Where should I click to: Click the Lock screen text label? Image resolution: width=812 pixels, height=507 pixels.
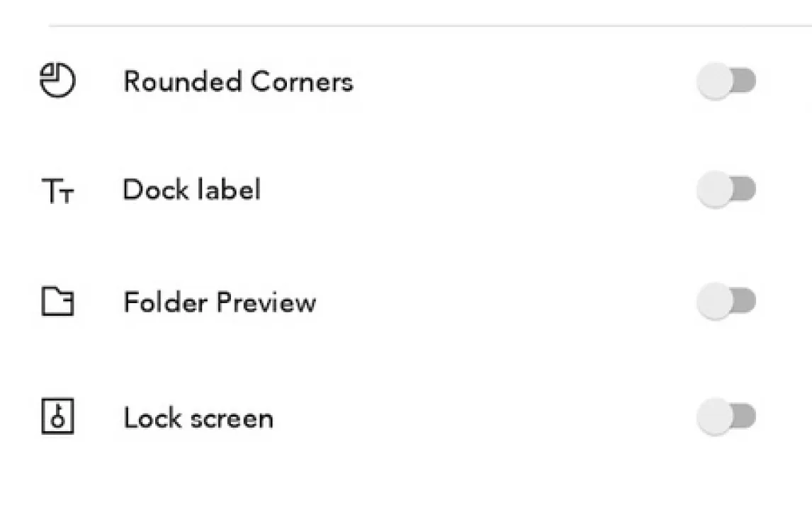click(198, 418)
